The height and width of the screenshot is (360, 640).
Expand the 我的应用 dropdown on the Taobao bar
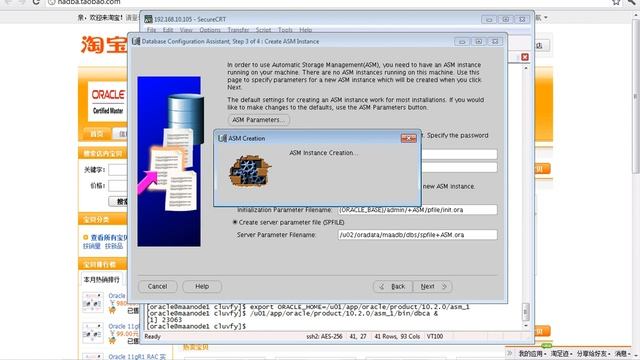532,353
